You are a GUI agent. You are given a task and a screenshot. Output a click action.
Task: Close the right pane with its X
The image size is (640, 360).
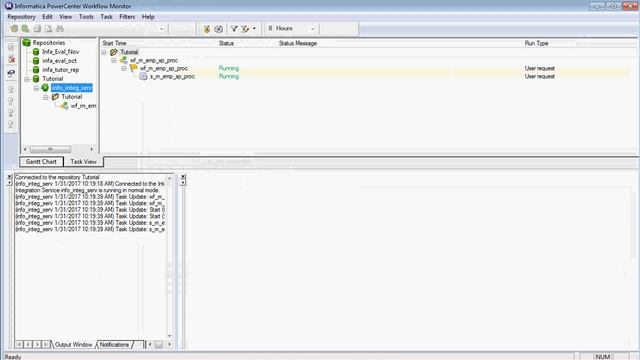[183, 177]
